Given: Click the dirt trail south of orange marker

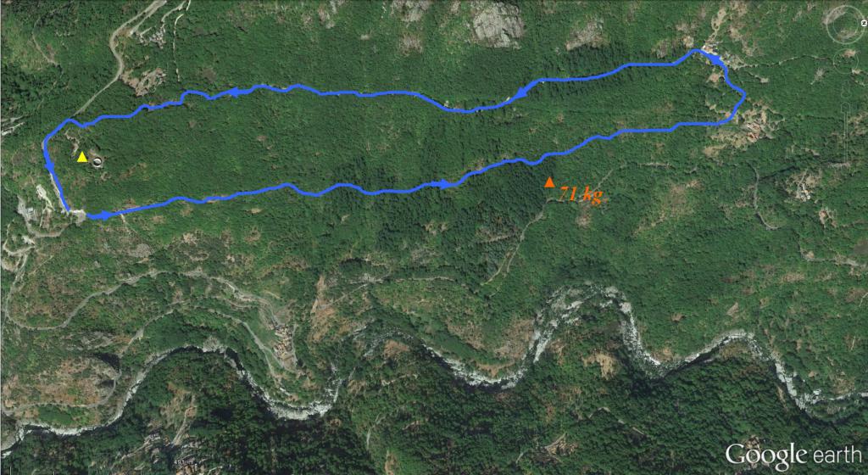Looking at the screenshot, I should 518,243.
